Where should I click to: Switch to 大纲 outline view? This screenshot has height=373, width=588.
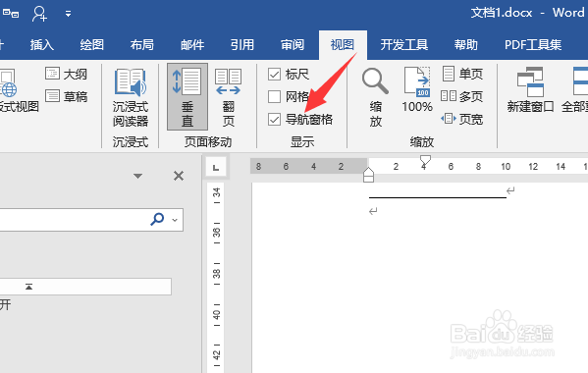(67, 74)
